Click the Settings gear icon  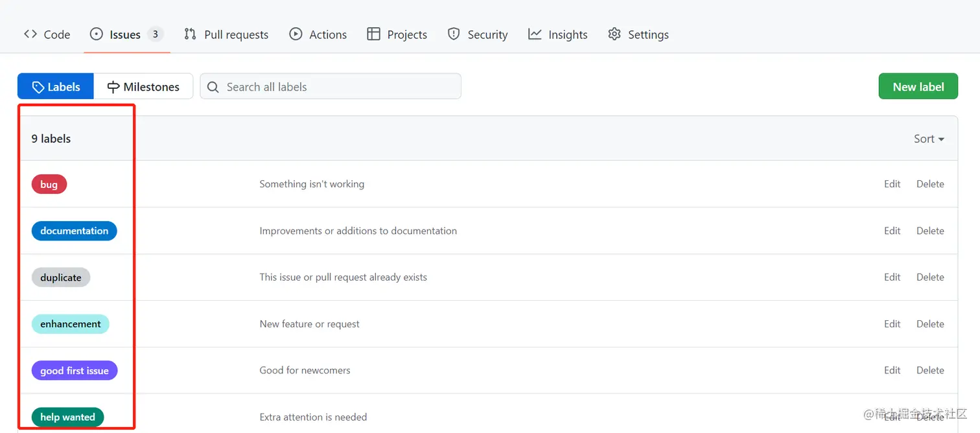[x=614, y=34]
